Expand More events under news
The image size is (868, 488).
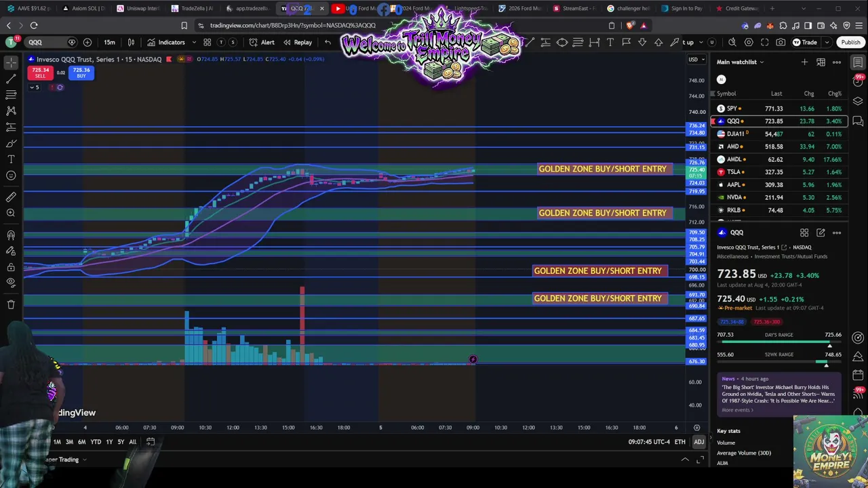click(x=737, y=410)
